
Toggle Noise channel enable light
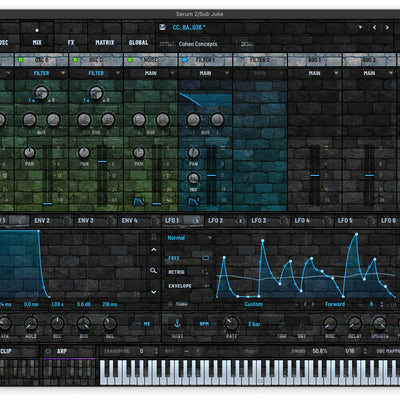tap(130, 60)
